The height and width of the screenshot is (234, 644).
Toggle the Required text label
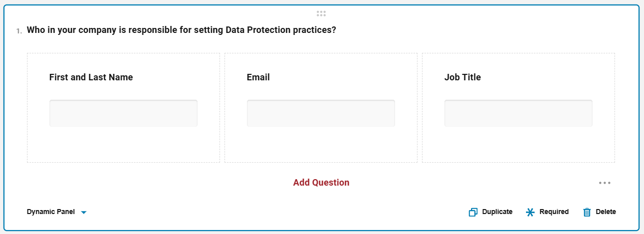(x=554, y=212)
